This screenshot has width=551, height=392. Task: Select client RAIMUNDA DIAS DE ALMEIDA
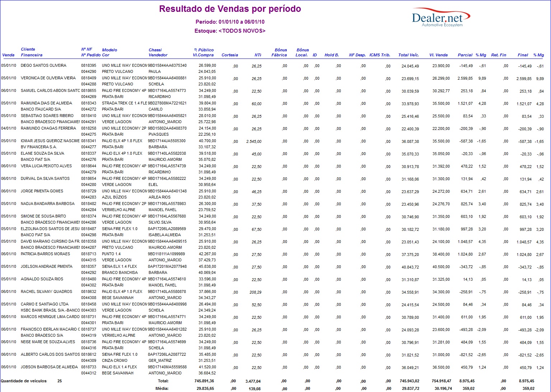[46, 103]
